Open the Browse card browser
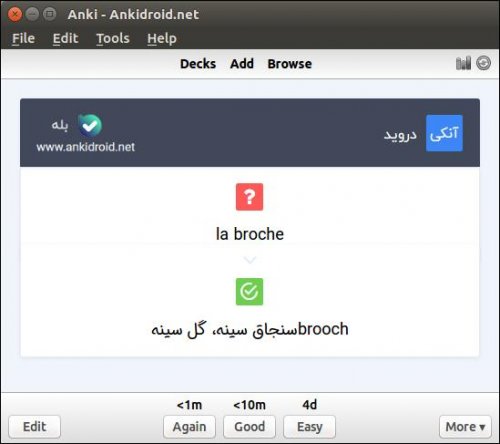Viewport: 500px width, 444px height. 290,64
